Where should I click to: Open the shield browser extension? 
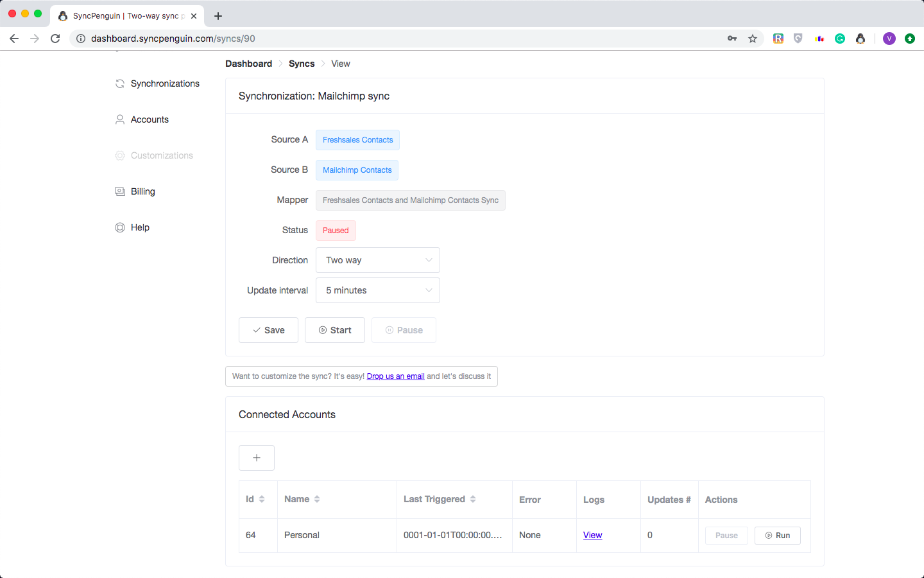click(x=798, y=39)
